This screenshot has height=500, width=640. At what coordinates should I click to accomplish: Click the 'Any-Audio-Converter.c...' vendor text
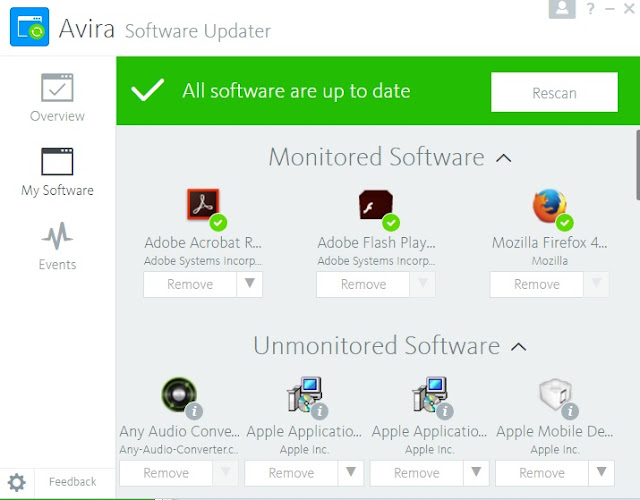179,450
